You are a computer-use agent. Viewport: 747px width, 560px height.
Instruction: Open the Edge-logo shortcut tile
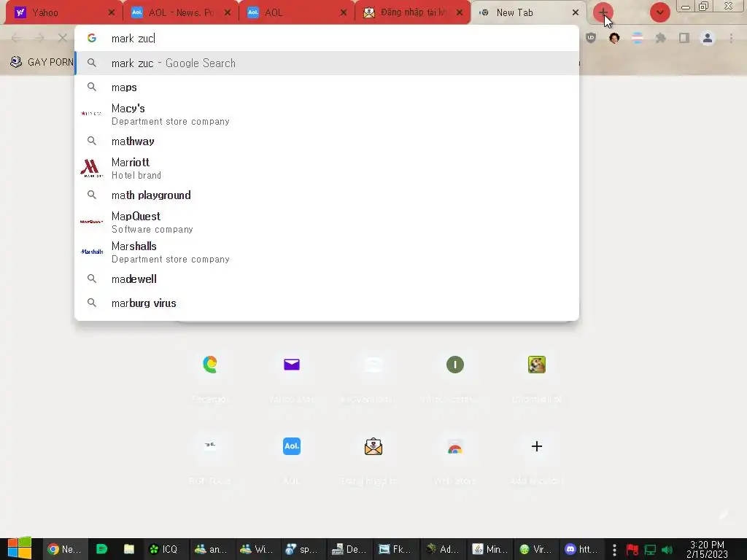[210, 365]
